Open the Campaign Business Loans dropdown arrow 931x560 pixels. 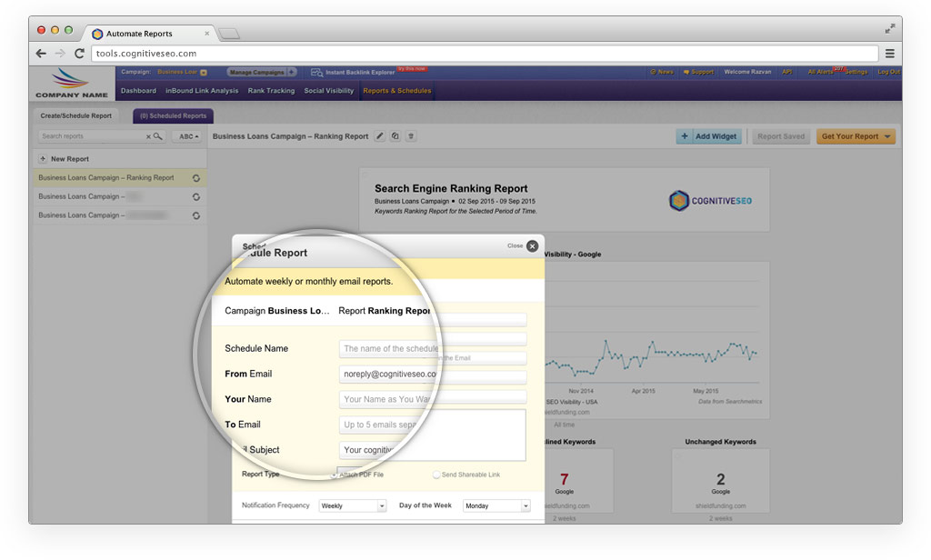pyautogui.click(x=204, y=73)
